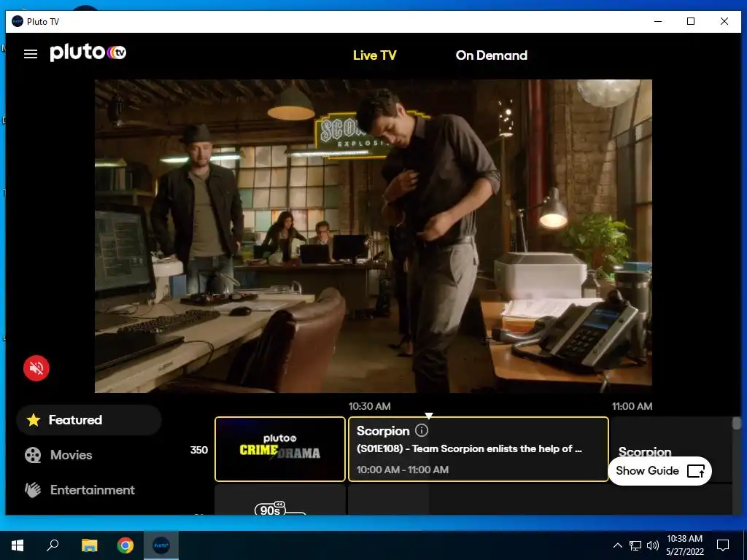Click the 11:00 AM time label
This screenshot has width=747, height=560.
coord(632,406)
